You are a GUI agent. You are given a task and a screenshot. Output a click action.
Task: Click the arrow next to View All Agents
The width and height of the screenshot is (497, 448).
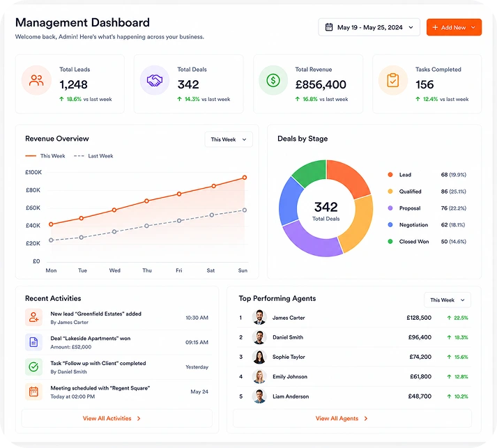pyautogui.click(x=366, y=419)
